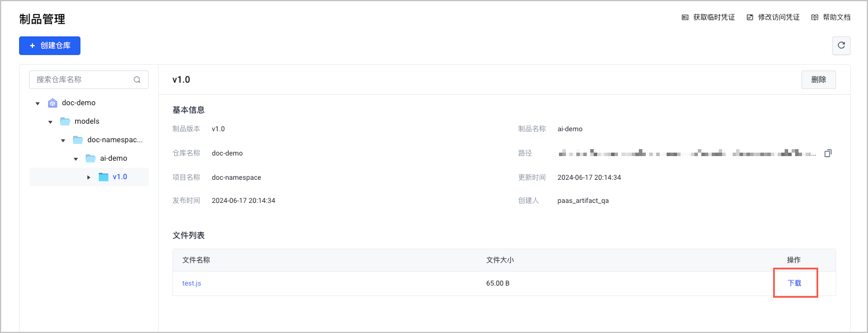This screenshot has width=868, height=333.
Task: Click the doc-namespace folder icon in tree
Action: coord(78,140)
